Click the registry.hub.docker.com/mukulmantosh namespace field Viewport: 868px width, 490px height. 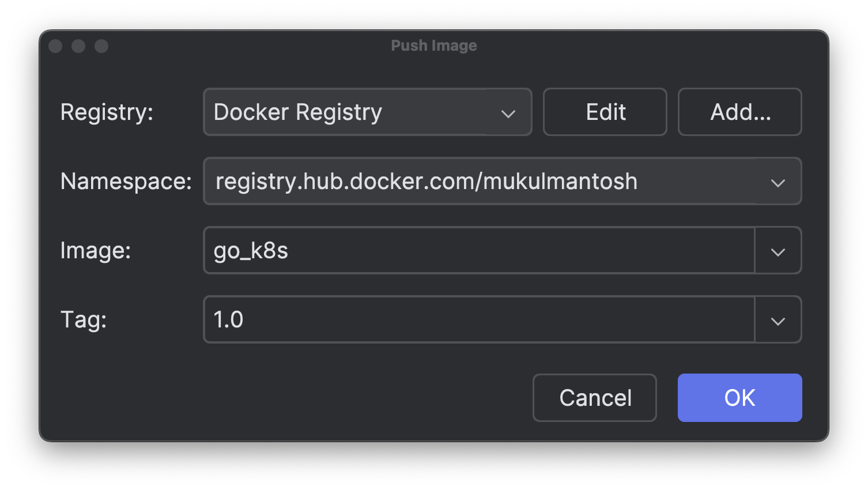point(503,181)
